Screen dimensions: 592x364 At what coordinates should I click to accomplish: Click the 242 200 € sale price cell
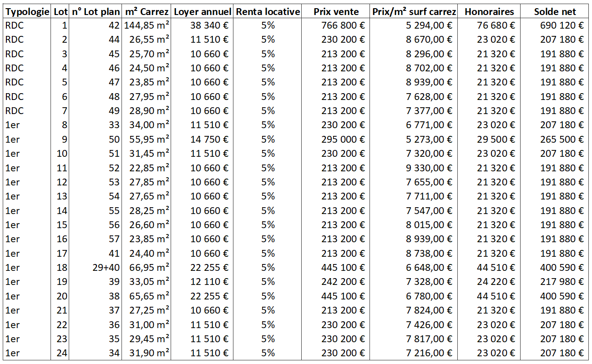(336, 282)
